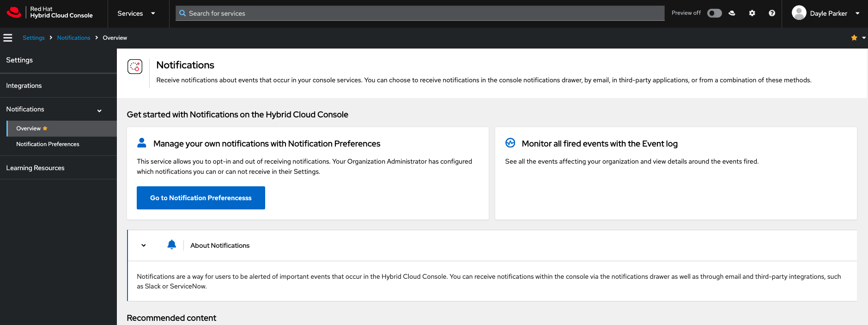The width and height of the screenshot is (868, 325).
Task: Toggle the Preview off switch
Action: (x=714, y=13)
